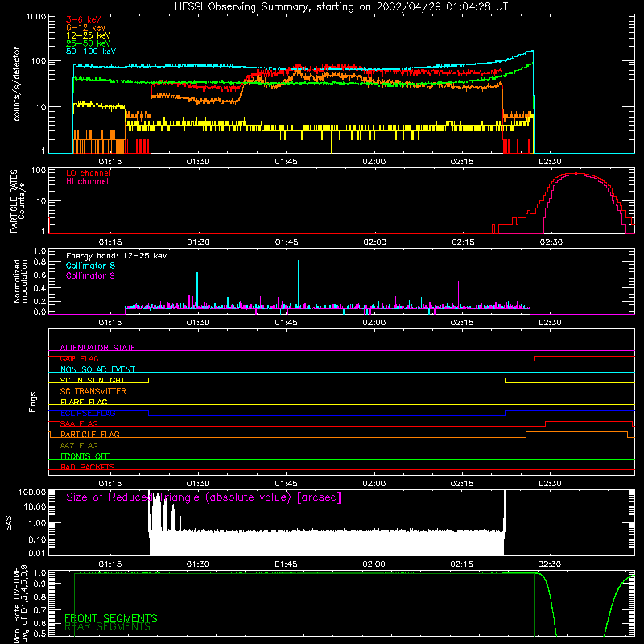Click the Mon. Rate LIVETIME axis label
Viewport: 644px width, 644px height.
coord(21,605)
